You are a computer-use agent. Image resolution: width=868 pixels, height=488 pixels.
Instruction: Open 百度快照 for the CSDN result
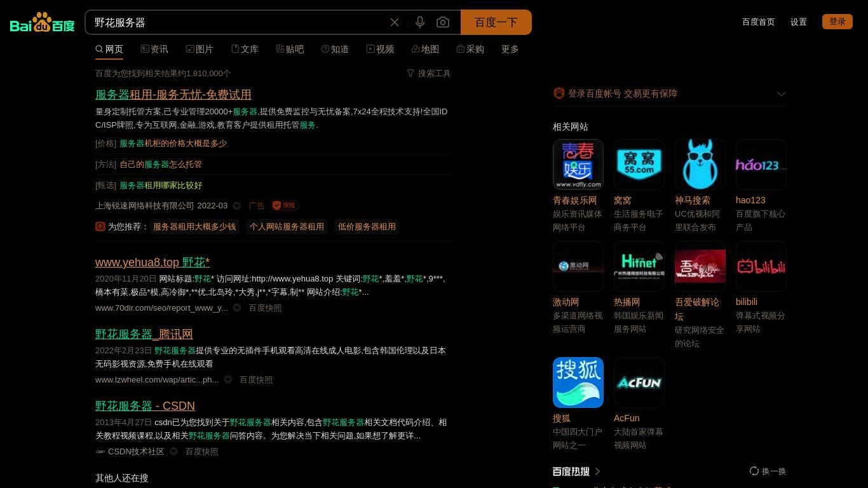coord(201,452)
